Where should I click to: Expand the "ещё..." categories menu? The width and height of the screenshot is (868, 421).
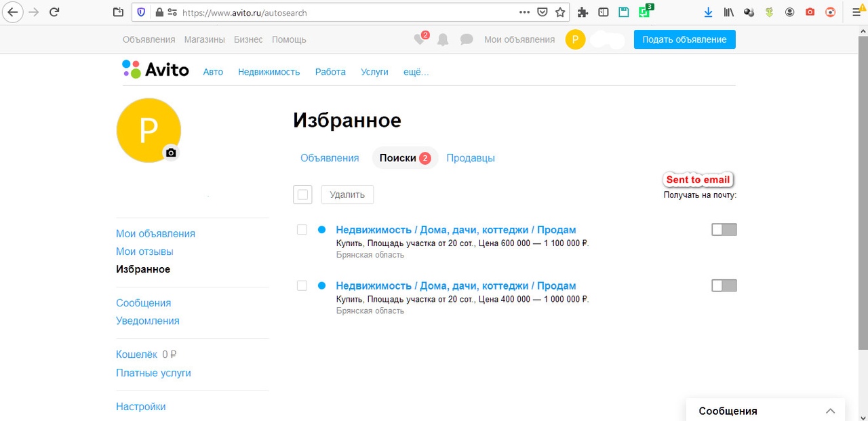pos(416,72)
